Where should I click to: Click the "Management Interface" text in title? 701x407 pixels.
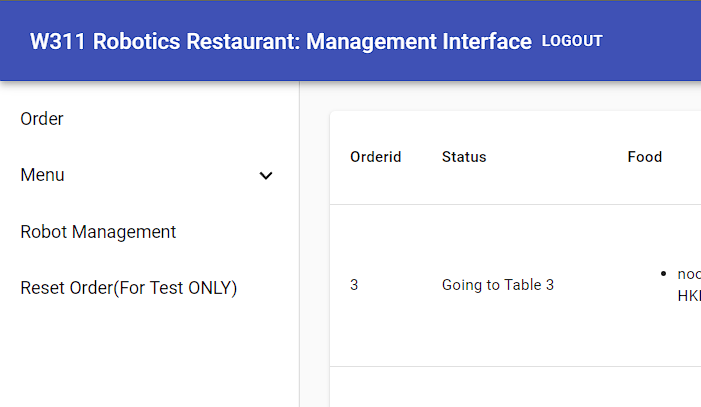click(419, 42)
